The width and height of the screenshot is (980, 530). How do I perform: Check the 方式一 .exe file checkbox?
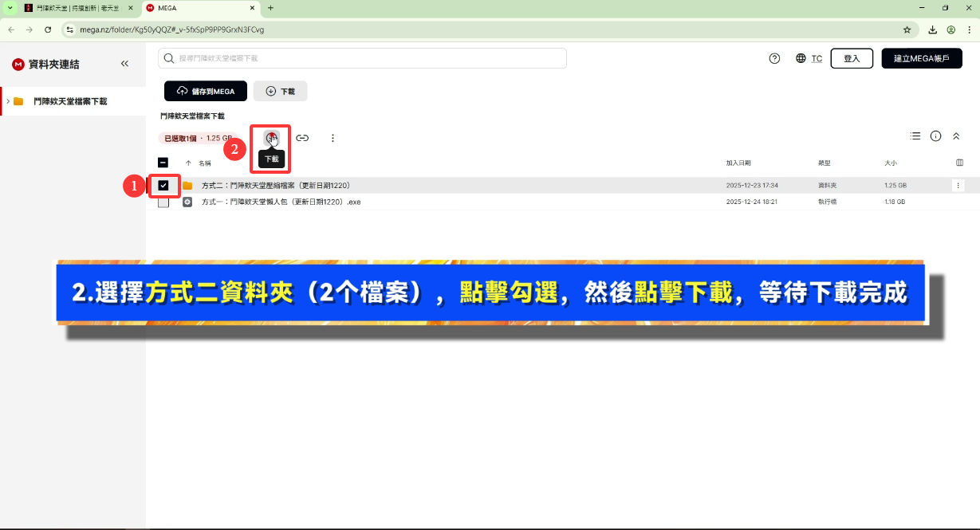(163, 202)
